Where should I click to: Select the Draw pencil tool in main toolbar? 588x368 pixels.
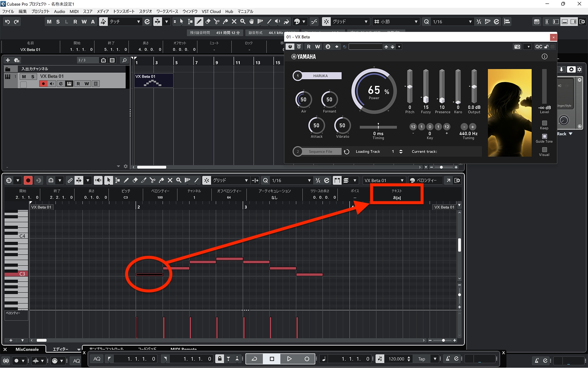(x=199, y=22)
